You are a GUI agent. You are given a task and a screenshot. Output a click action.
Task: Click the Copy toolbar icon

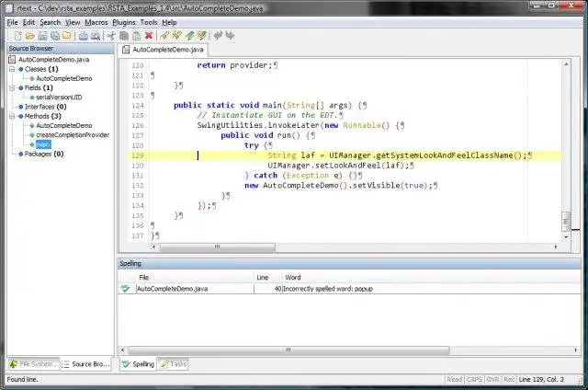(124, 36)
